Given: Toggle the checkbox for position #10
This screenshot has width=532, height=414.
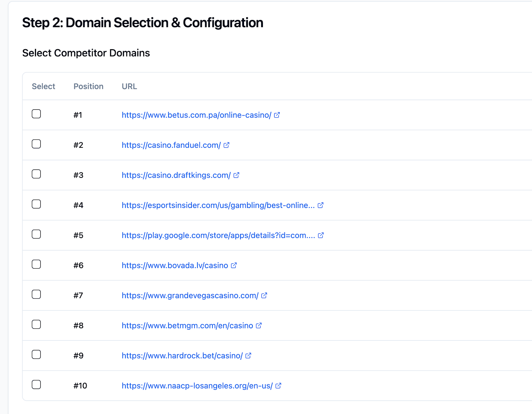Looking at the screenshot, I should tap(36, 385).
